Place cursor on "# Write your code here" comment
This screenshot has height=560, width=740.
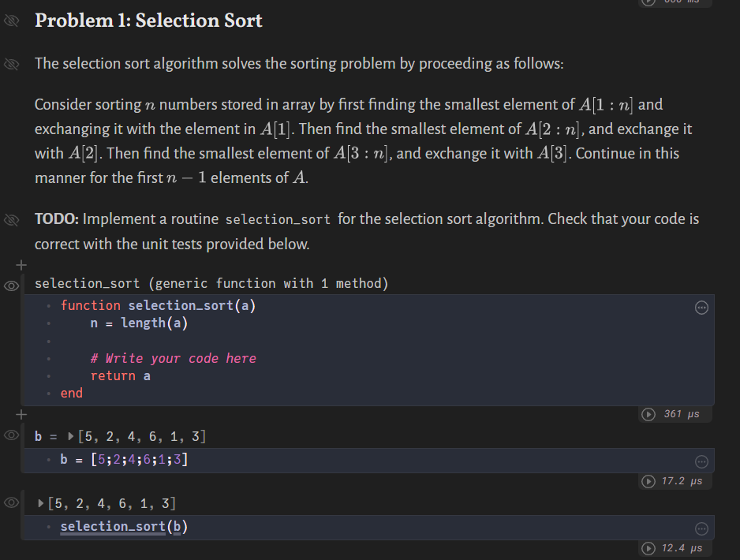(x=173, y=358)
